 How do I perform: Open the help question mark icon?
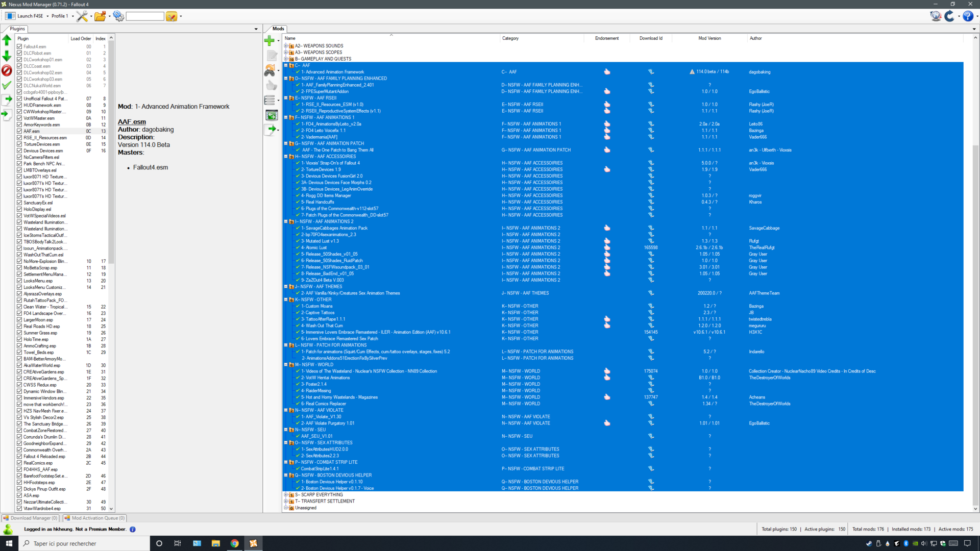(x=968, y=16)
